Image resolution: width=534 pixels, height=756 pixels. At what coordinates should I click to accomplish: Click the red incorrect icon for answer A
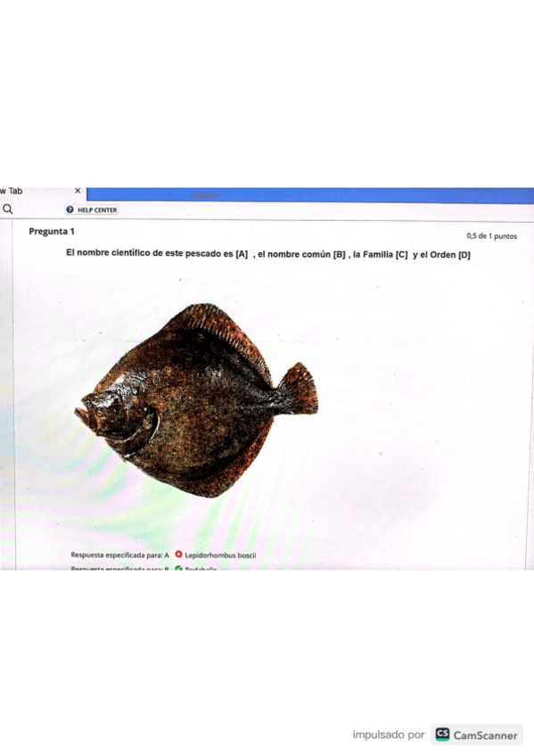click(178, 555)
